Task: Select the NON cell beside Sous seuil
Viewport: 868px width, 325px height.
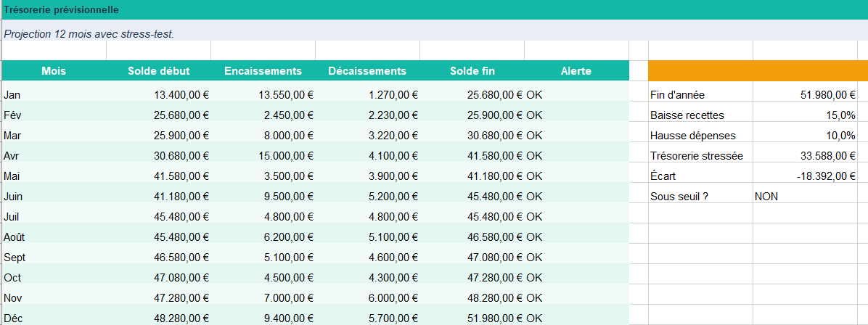Action: [x=806, y=196]
